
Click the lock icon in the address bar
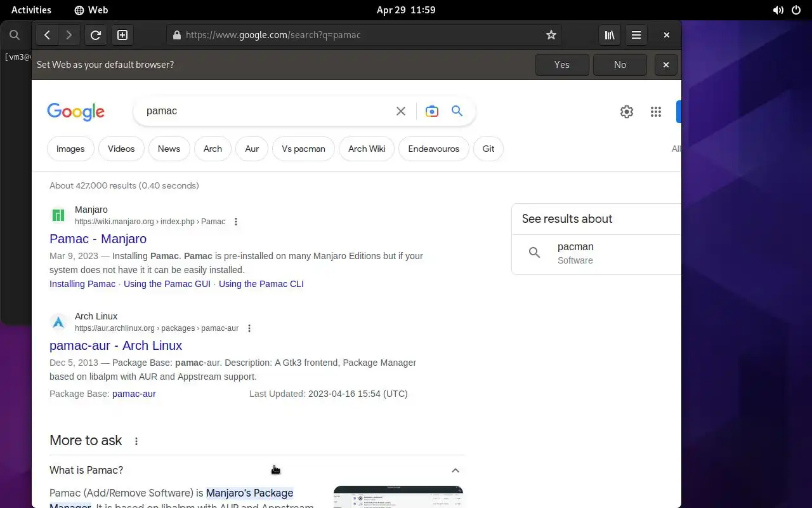pyautogui.click(x=176, y=35)
